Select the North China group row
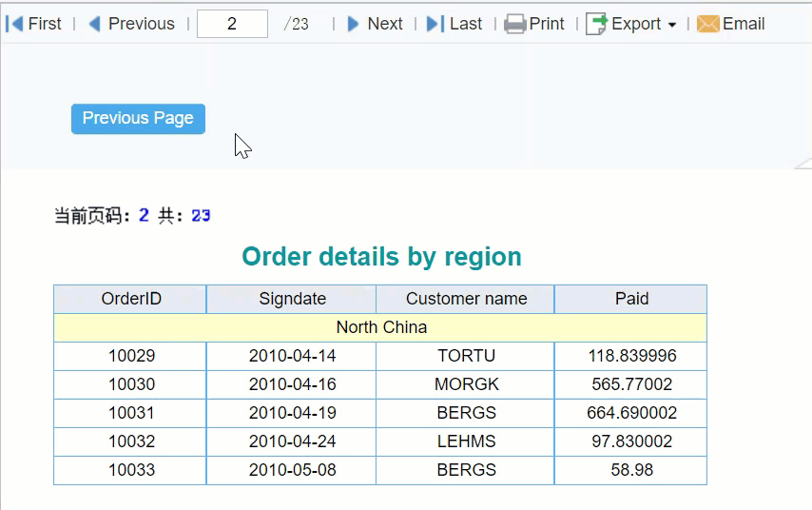The width and height of the screenshot is (812, 510). coord(380,327)
